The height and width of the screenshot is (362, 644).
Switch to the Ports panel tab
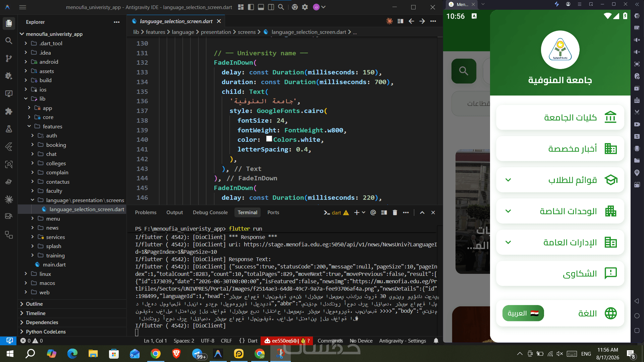pyautogui.click(x=273, y=213)
